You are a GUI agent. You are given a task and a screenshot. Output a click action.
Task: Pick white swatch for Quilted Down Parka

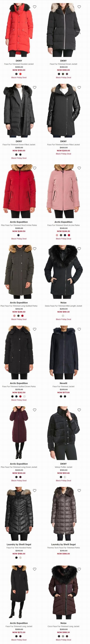pyautogui.click(x=24, y=396)
